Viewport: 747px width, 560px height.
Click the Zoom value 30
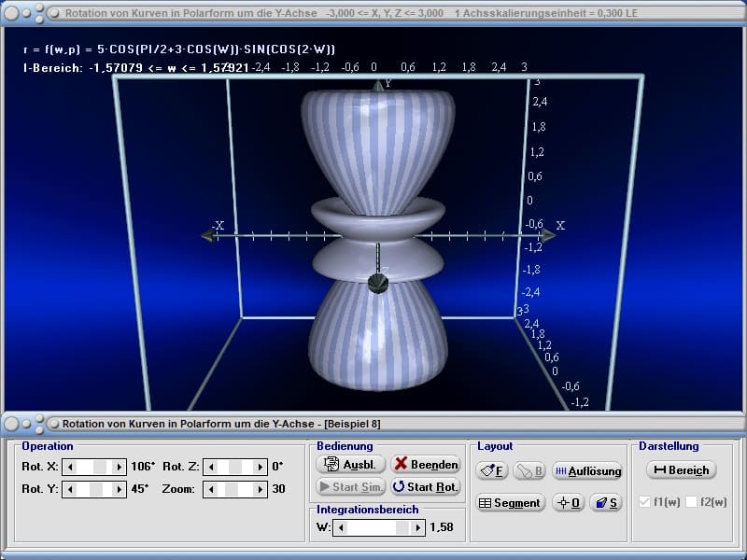(x=278, y=488)
